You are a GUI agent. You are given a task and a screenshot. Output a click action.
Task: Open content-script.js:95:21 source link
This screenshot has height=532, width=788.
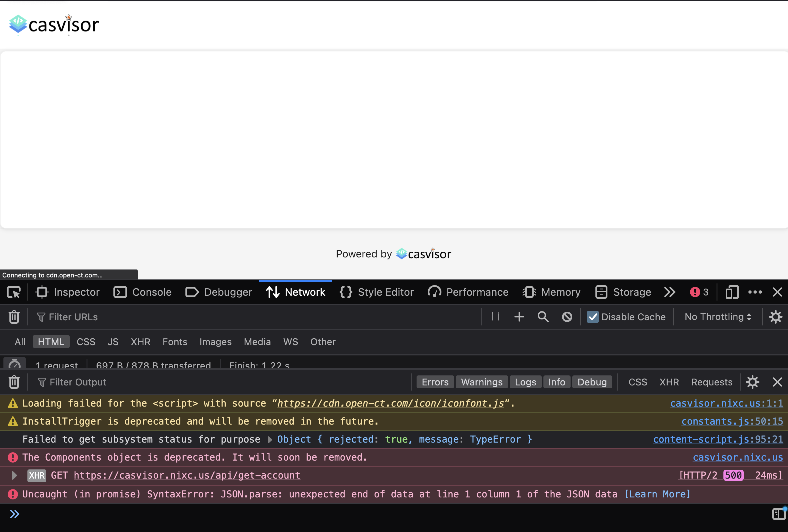(718, 439)
